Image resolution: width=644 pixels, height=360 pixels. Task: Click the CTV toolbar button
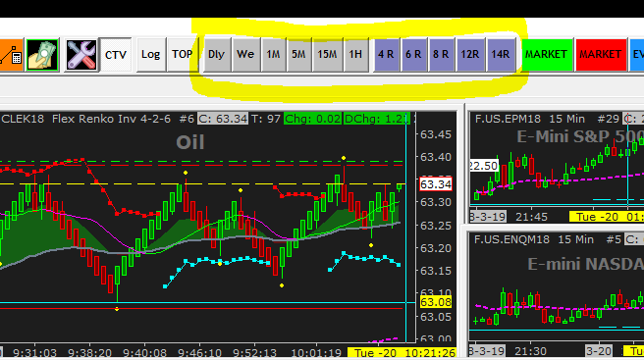click(x=116, y=55)
